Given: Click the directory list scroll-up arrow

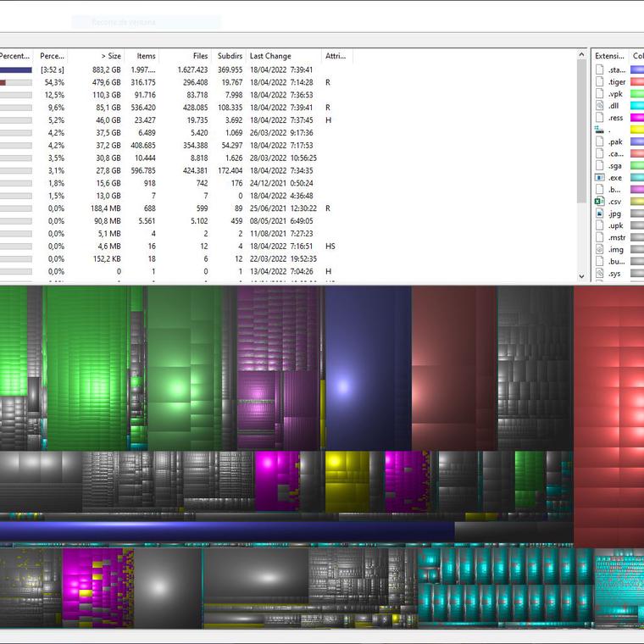Looking at the screenshot, I should pos(582,55).
